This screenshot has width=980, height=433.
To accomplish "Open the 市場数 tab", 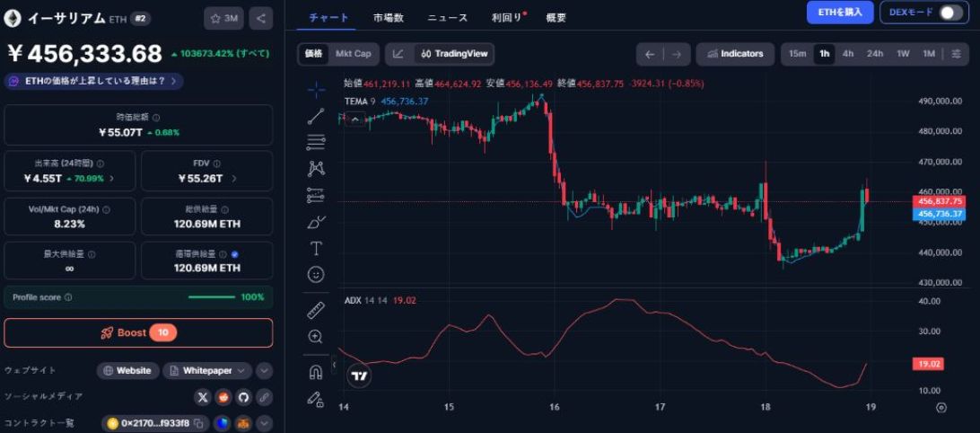I will coord(388,18).
